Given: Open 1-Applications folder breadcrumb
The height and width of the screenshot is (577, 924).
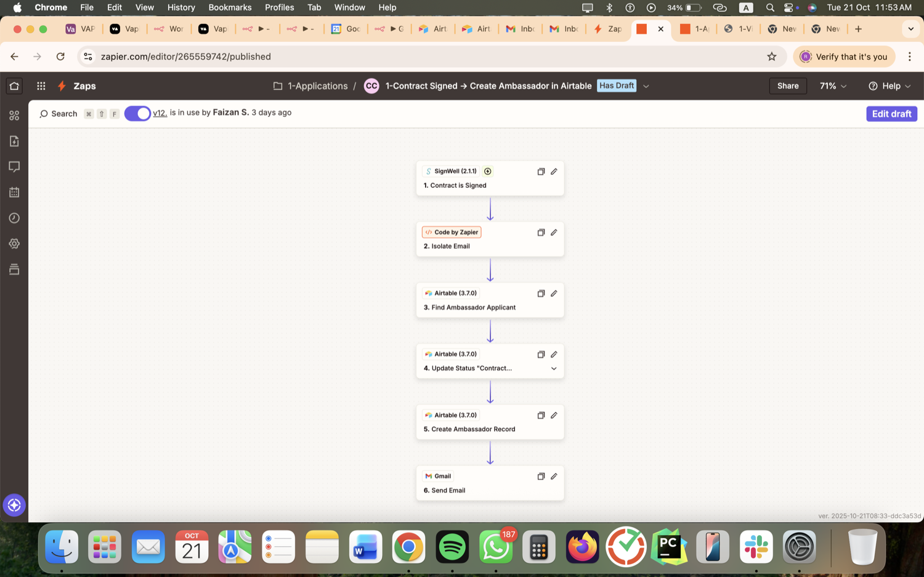Looking at the screenshot, I should pos(311,86).
